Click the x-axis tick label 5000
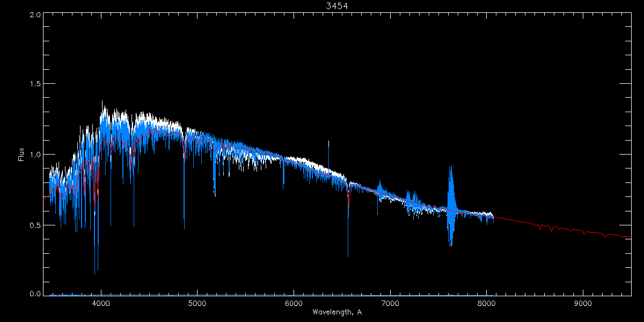The image size is (644, 322). click(x=197, y=303)
